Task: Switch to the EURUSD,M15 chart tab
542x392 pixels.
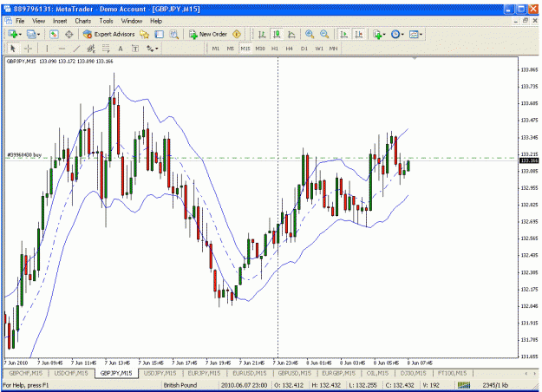Action: 249,373
